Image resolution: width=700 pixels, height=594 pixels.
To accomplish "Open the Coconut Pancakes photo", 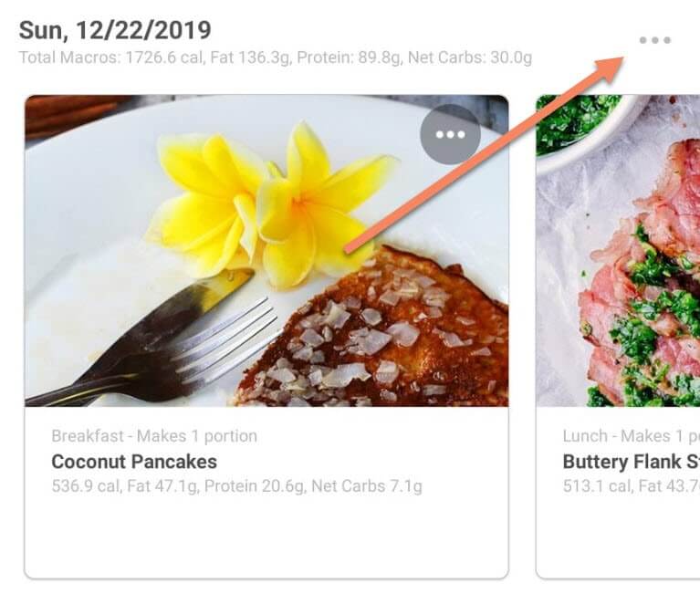I will (266, 250).
